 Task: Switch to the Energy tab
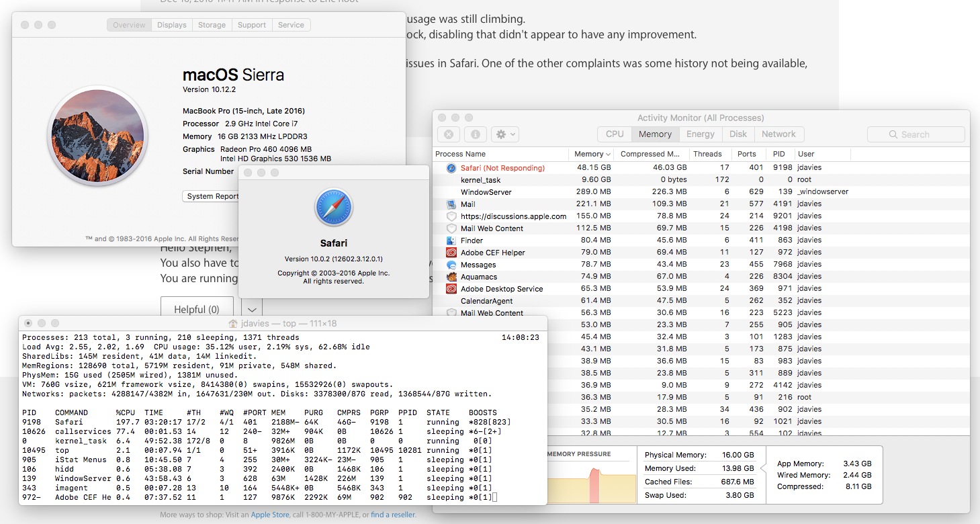tap(701, 134)
